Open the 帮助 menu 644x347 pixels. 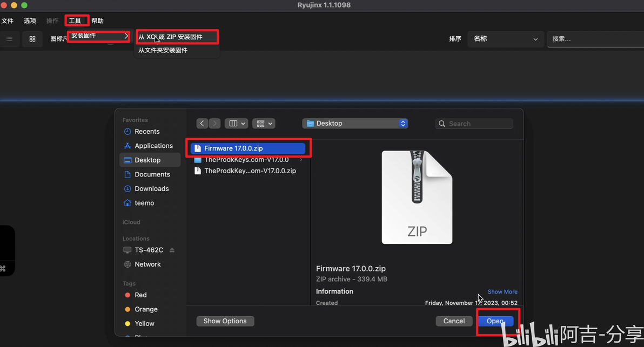[x=97, y=21]
